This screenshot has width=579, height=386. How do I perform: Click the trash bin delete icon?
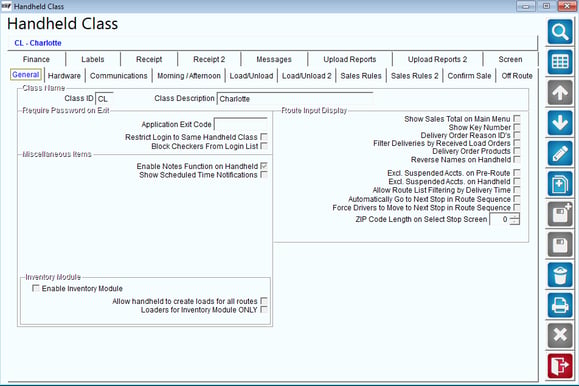pos(560,275)
